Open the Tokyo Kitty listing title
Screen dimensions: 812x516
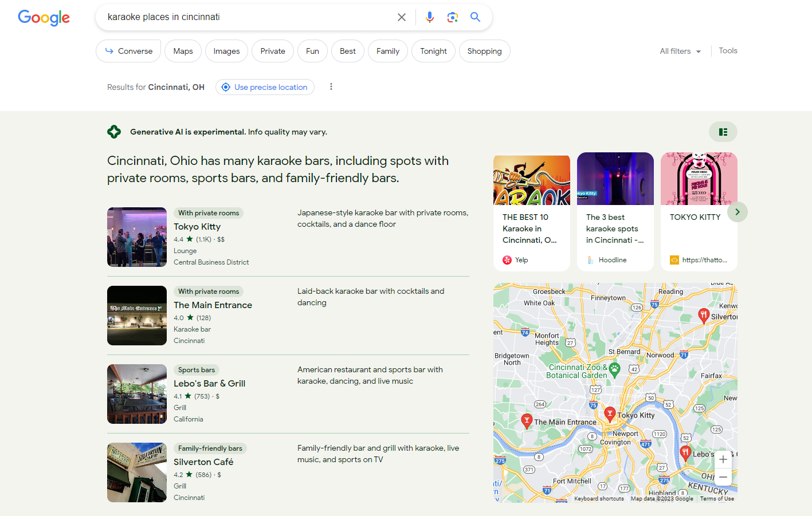click(x=197, y=227)
